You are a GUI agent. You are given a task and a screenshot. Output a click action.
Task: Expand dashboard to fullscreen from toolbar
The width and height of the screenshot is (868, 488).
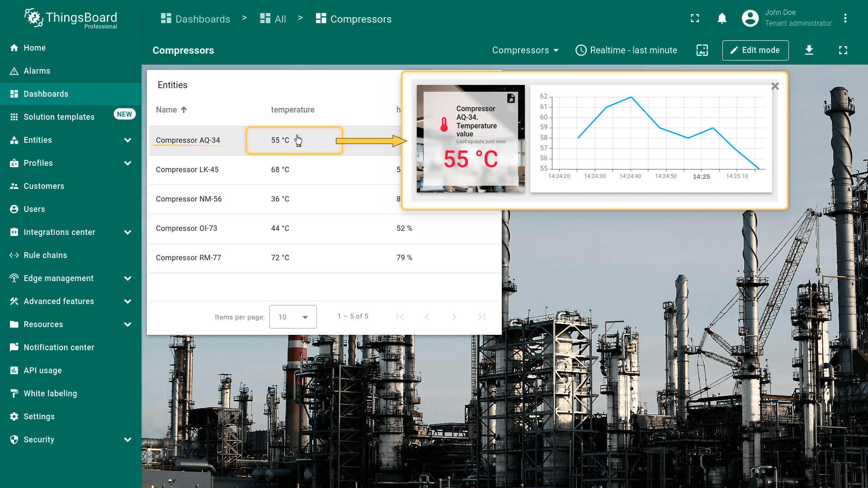click(x=843, y=50)
